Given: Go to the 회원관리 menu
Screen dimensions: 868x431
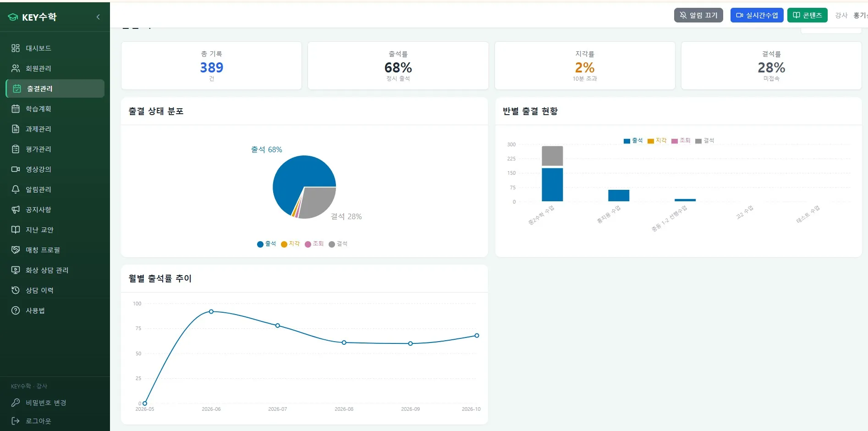Looking at the screenshot, I should (55, 68).
